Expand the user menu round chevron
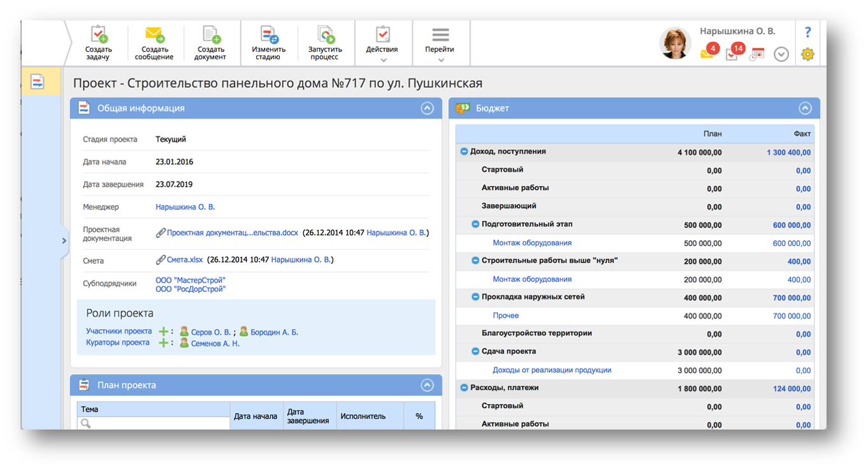868x471 pixels. click(781, 55)
